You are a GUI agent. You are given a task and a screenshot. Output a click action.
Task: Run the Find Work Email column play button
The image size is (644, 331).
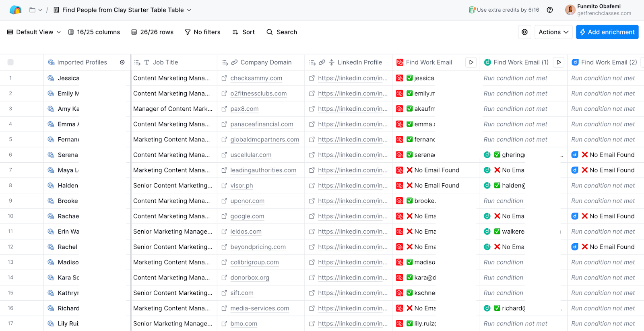pyautogui.click(x=471, y=62)
